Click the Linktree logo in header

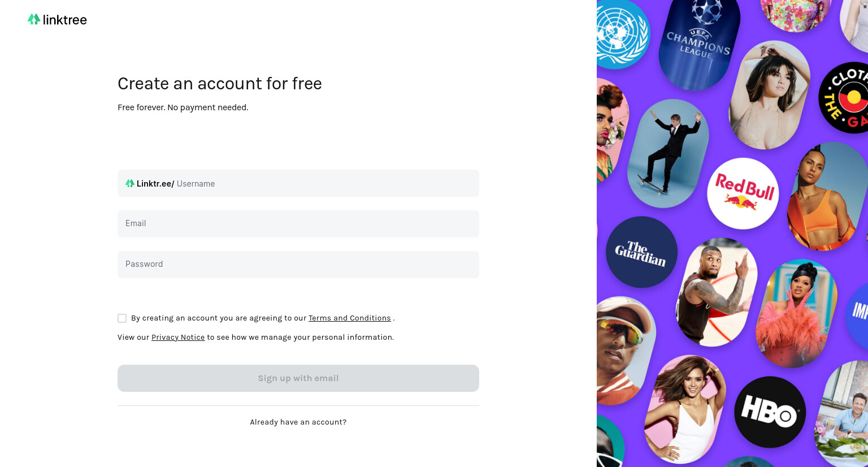(x=57, y=20)
